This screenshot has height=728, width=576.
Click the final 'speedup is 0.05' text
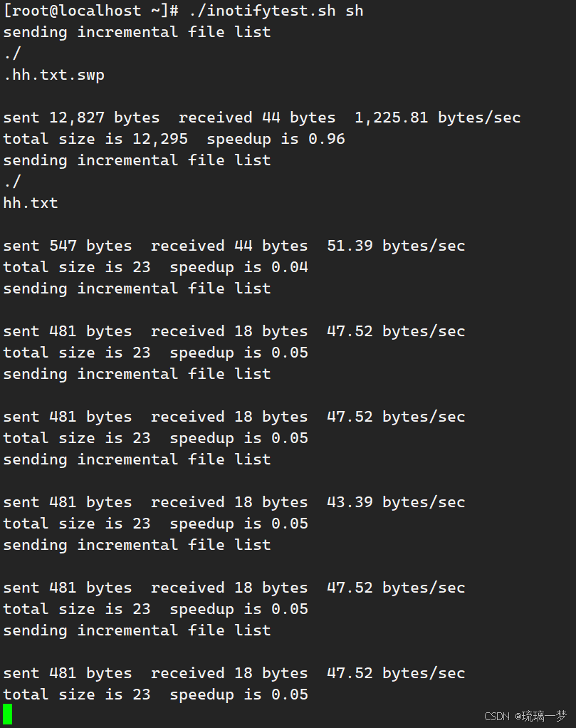pos(239,695)
